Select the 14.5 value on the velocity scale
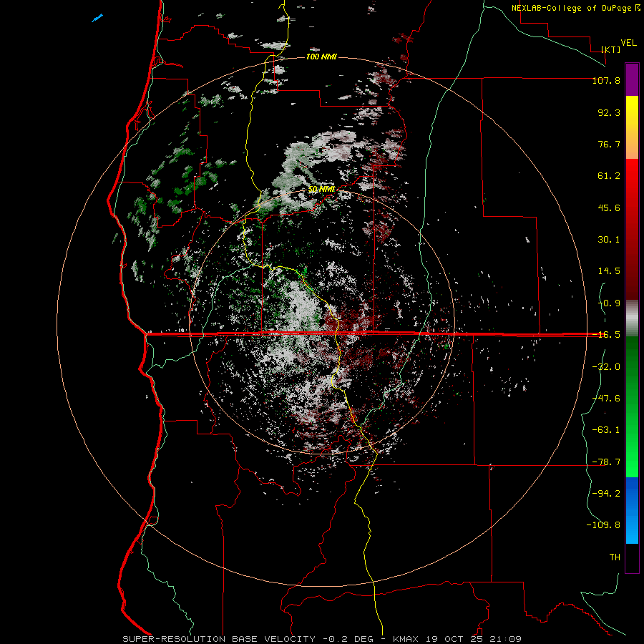The image size is (644, 644). tap(609, 271)
